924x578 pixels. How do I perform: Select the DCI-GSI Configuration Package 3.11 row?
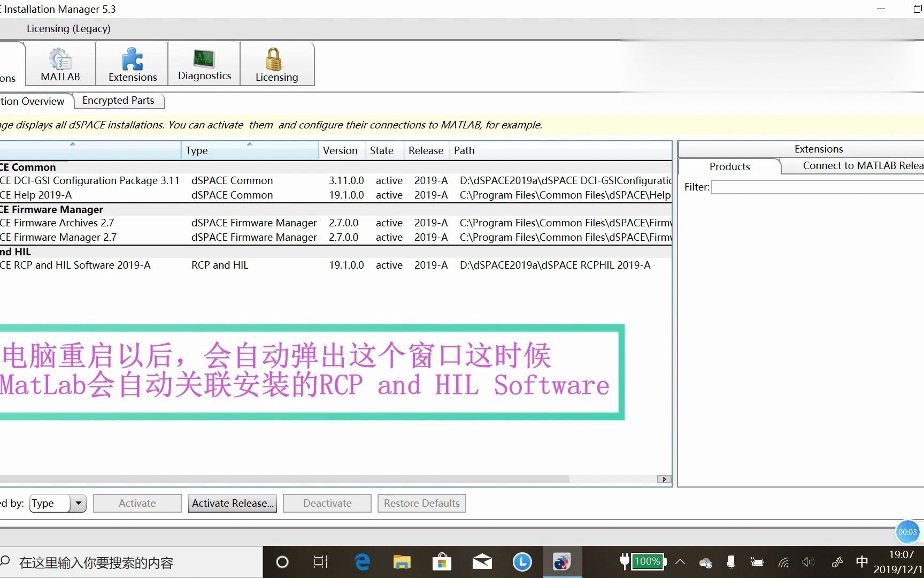tap(335, 180)
